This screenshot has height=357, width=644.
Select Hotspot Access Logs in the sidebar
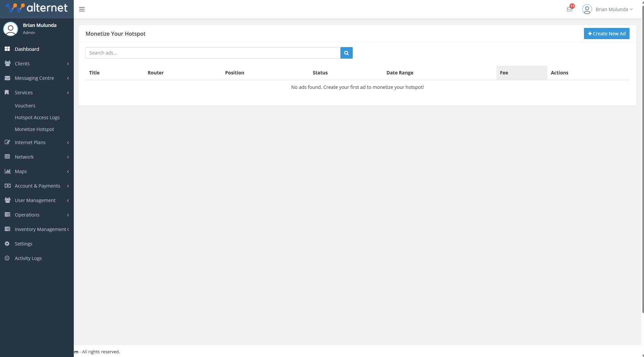coord(37,117)
